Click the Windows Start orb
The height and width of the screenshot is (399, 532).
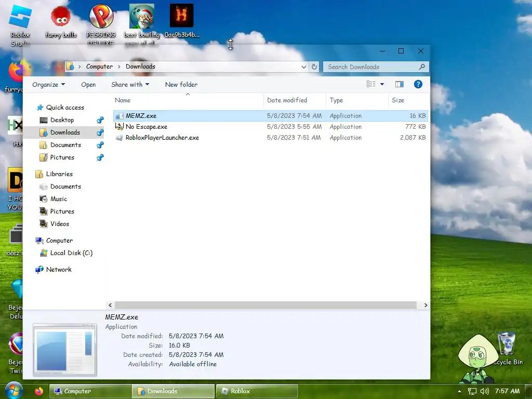coord(14,391)
